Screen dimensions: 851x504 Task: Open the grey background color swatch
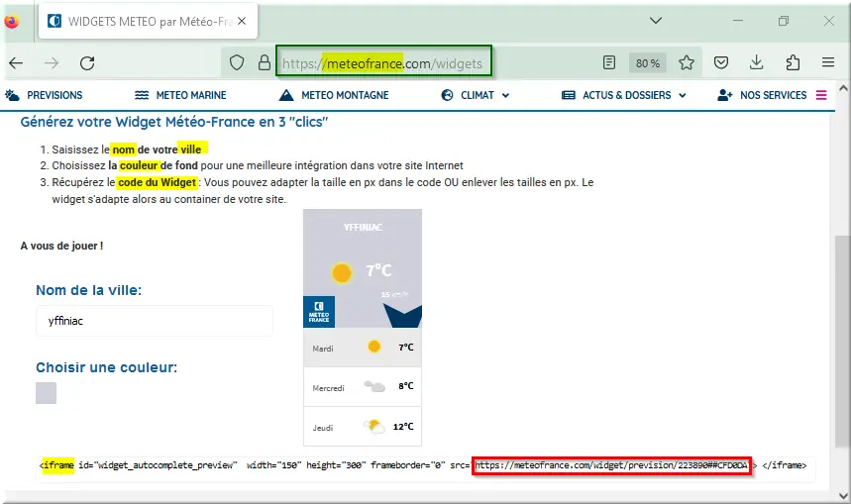tap(47, 393)
